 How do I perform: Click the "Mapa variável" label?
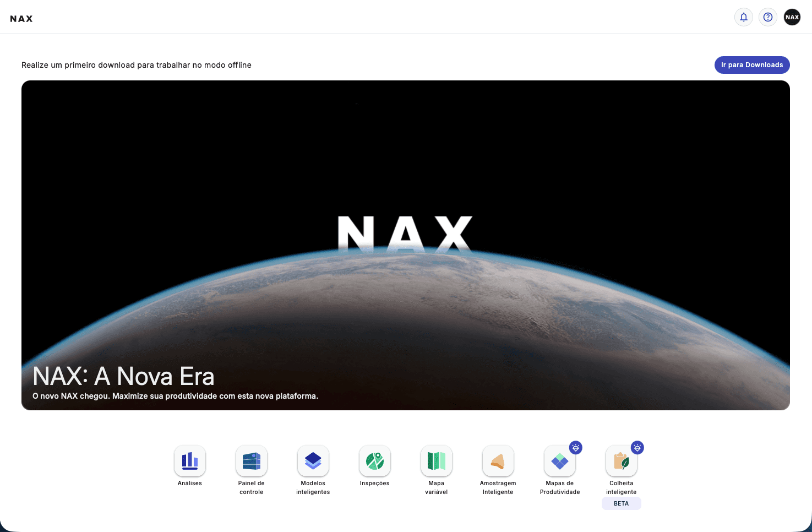(437, 487)
